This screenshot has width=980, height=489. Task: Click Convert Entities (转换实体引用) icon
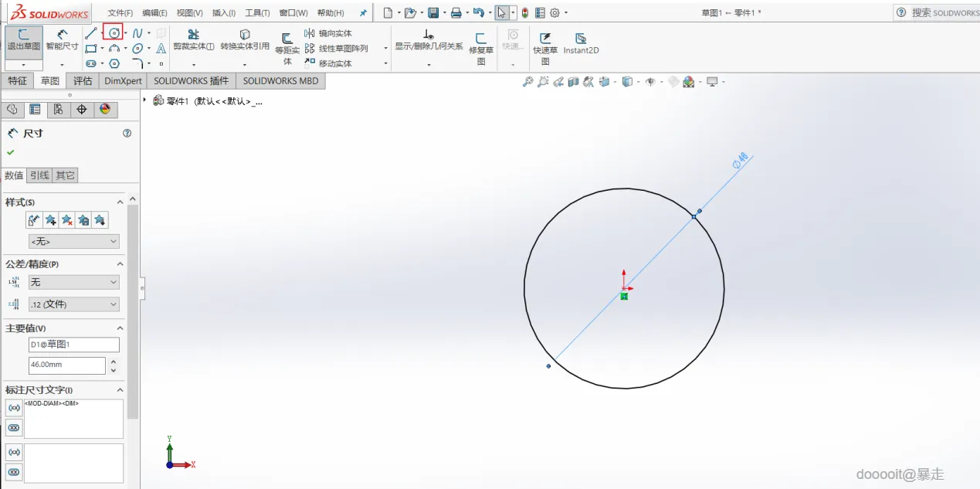(245, 35)
